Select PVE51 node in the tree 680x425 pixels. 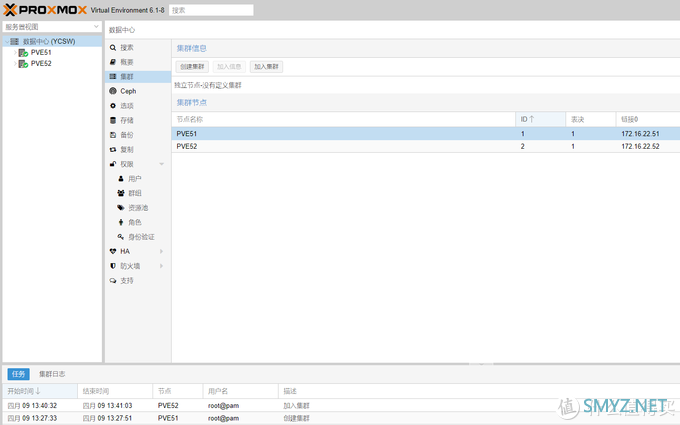pos(52,52)
